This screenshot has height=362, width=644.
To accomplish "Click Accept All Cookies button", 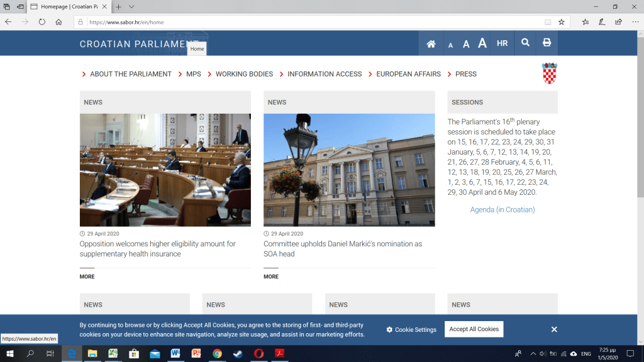I will 474,329.
